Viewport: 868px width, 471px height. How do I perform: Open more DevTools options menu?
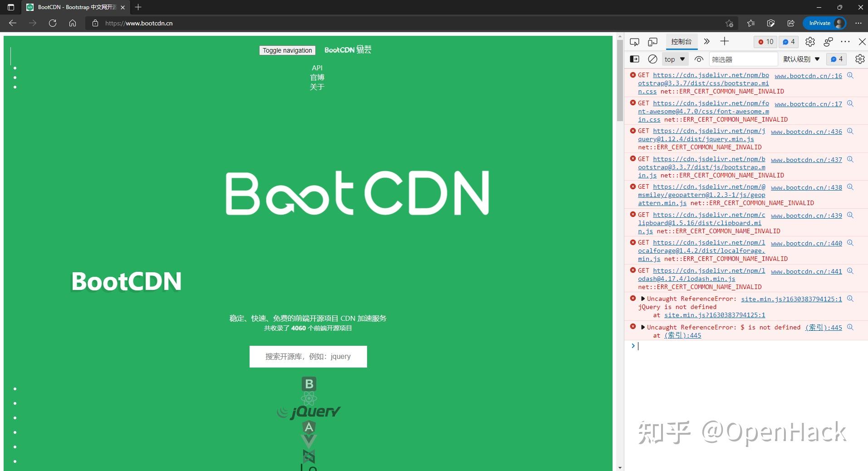point(845,41)
